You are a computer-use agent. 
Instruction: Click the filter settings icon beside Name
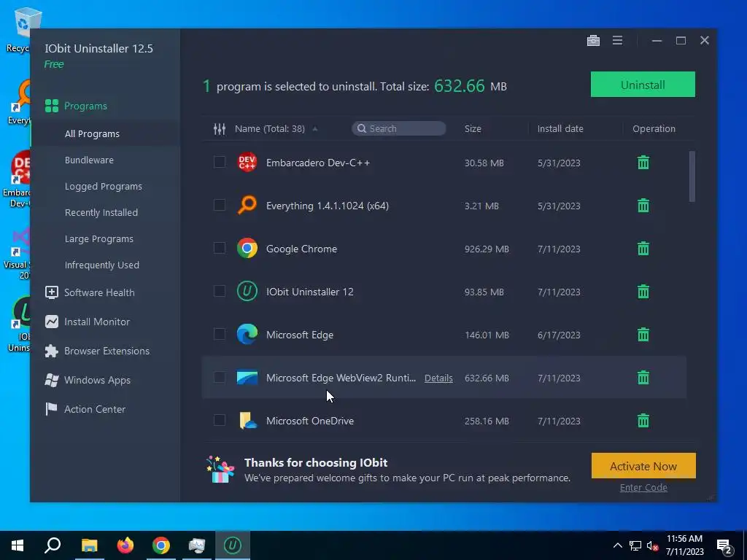click(x=219, y=128)
